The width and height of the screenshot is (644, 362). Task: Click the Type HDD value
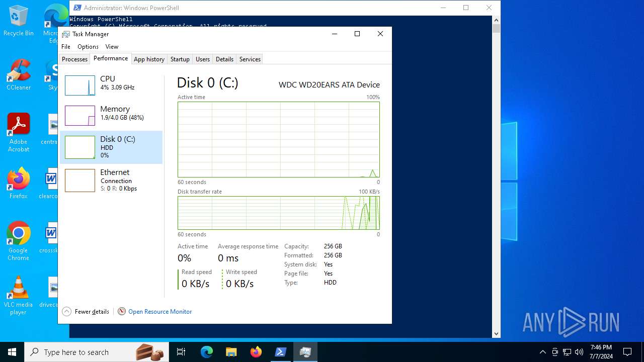pos(330,283)
